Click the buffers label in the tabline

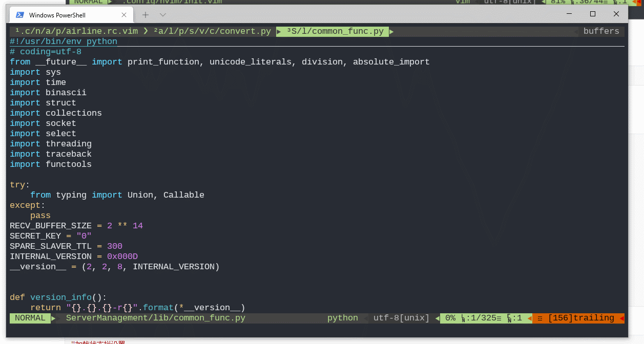[x=601, y=31]
